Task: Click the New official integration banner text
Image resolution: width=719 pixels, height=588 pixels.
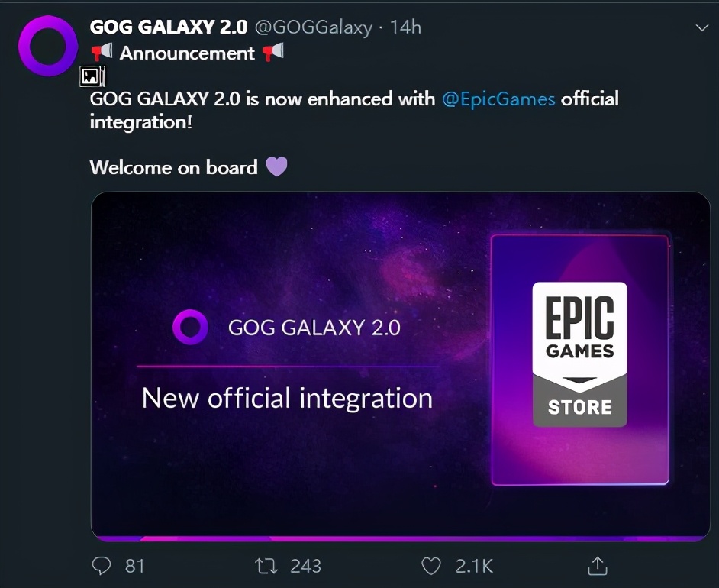Action: tap(287, 398)
